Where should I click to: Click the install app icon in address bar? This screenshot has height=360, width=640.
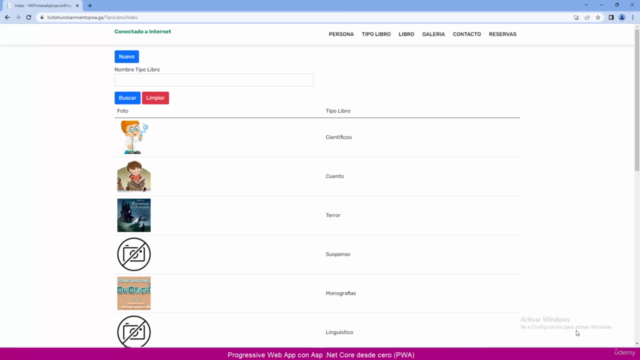[x=576, y=18]
